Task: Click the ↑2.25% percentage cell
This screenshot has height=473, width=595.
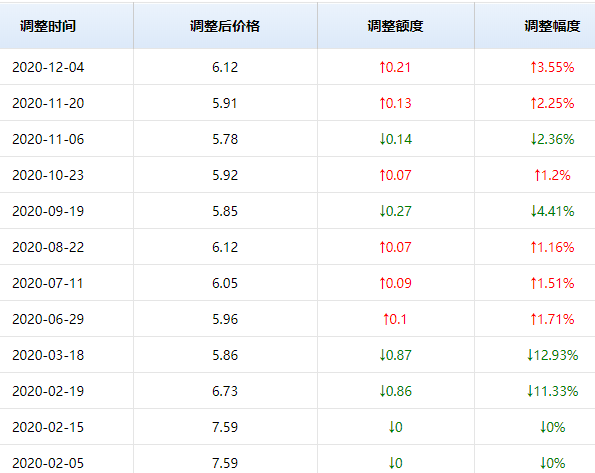Action: (552, 103)
